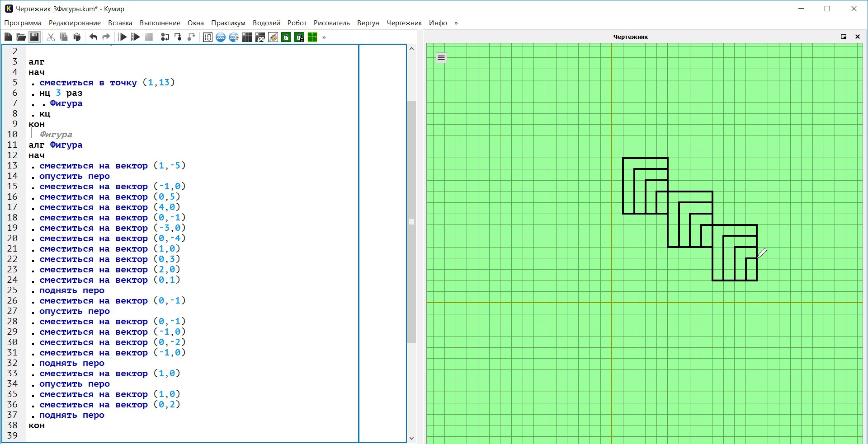Click the Stop execution square button

click(149, 37)
